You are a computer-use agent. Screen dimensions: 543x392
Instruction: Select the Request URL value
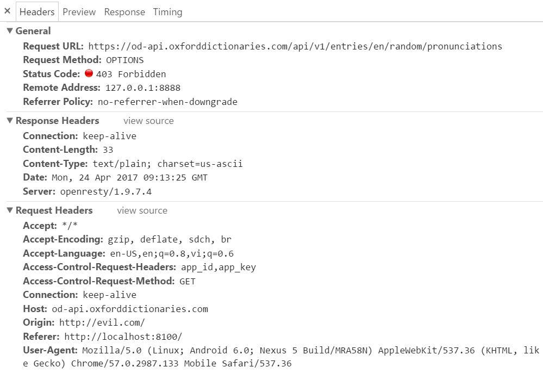(x=295, y=46)
